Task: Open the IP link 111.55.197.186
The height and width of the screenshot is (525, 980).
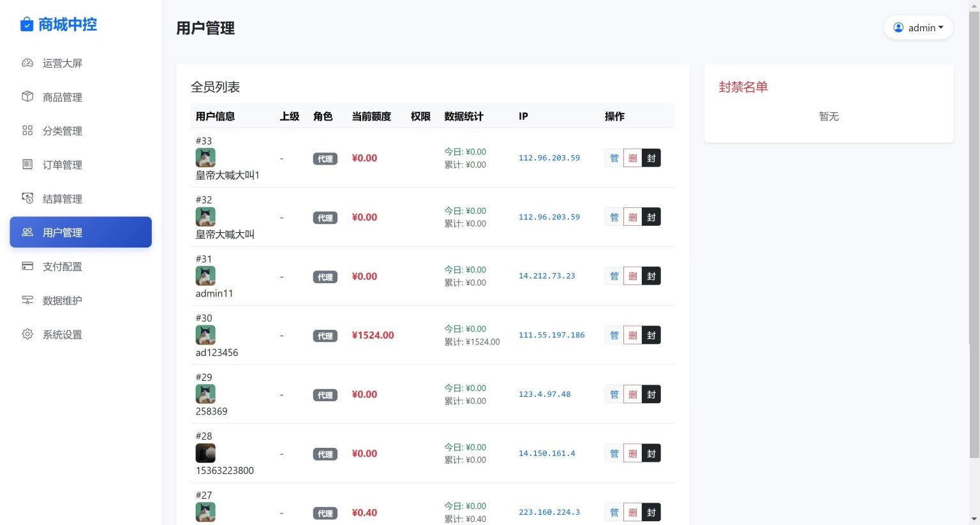Action: click(551, 334)
